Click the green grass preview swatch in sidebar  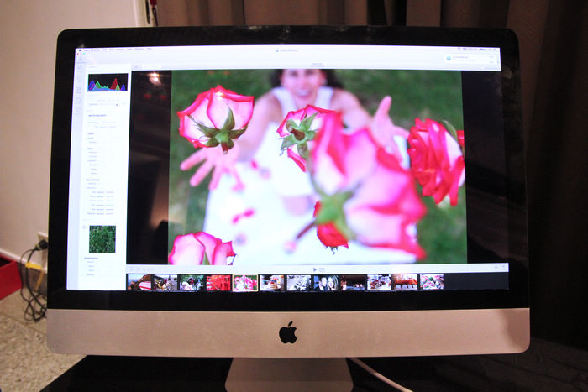pos(102,239)
